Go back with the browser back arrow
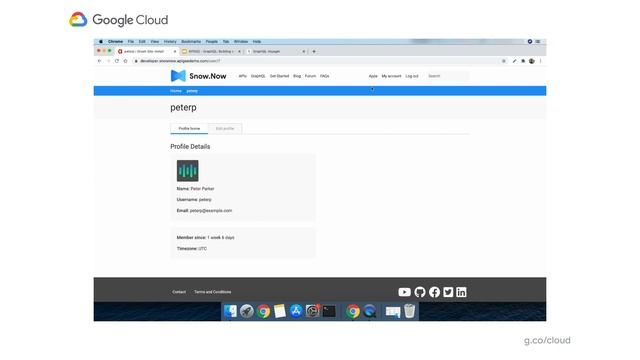The image size is (640, 360). [99, 61]
